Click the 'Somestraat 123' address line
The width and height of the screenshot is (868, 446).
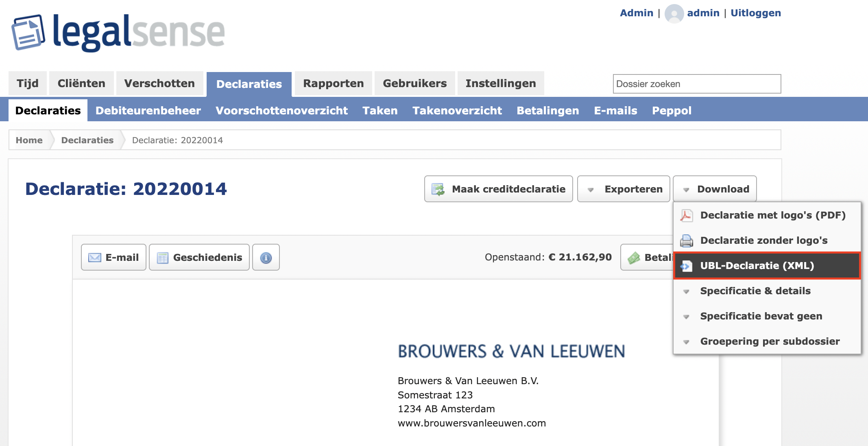(x=435, y=395)
